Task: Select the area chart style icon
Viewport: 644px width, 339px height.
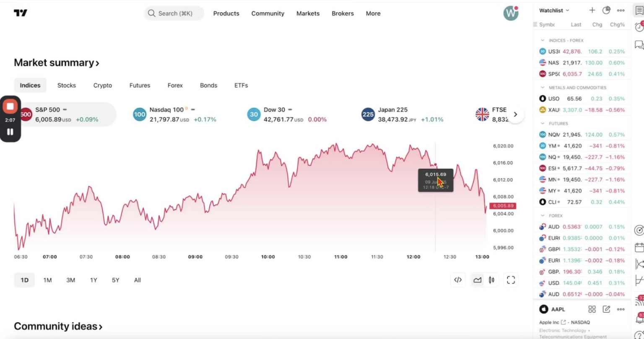Action: point(477,279)
